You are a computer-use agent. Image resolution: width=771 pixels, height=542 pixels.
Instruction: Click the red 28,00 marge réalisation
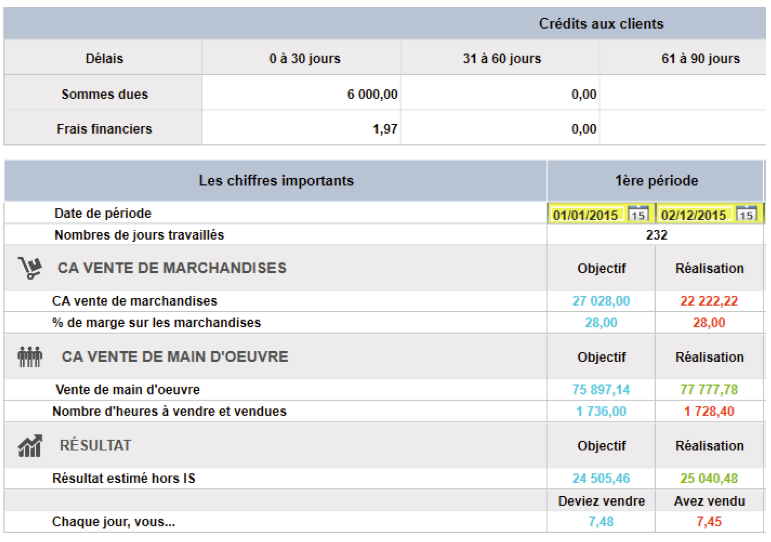[709, 323]
